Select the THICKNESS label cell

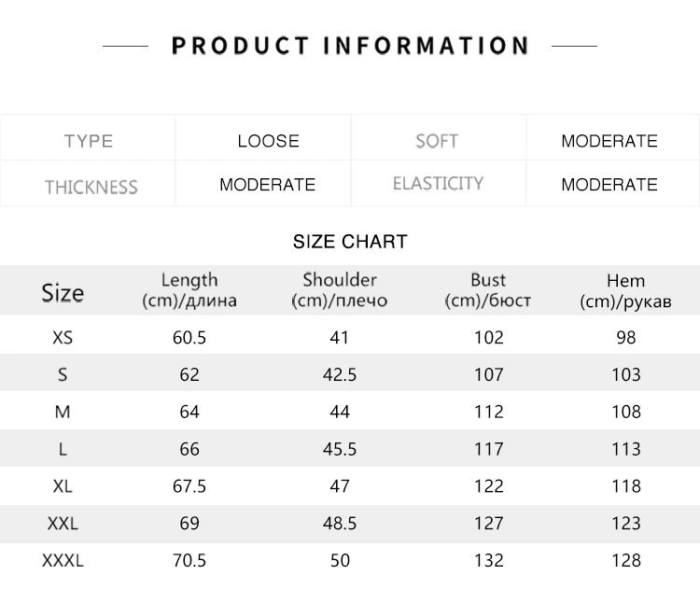pos(88,184)
